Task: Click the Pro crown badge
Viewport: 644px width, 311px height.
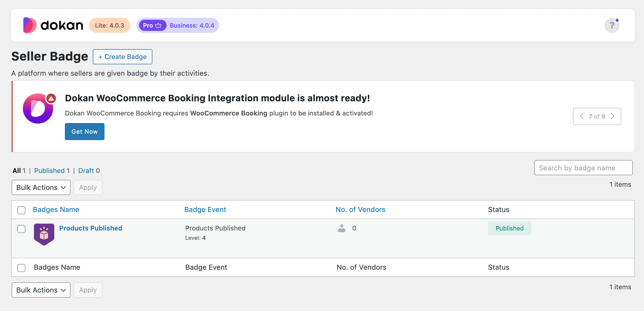Action: pos(152,25)
